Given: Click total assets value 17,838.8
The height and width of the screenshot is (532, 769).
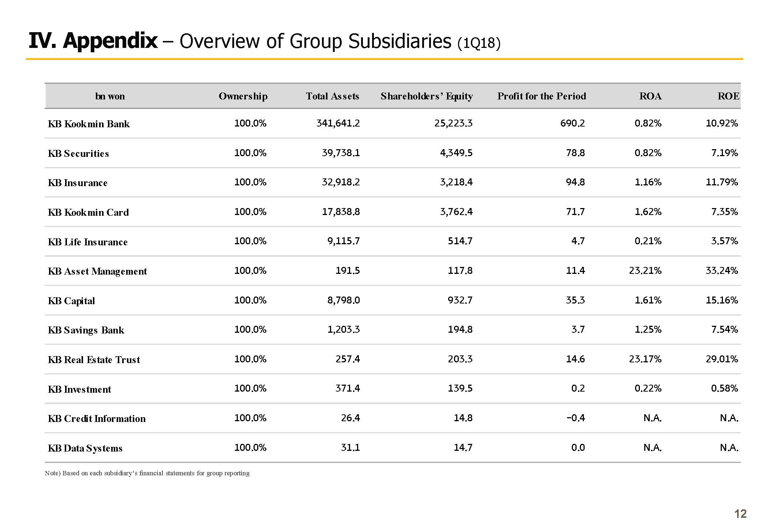Looking at the screenshot, I should [x=341, y=212].
